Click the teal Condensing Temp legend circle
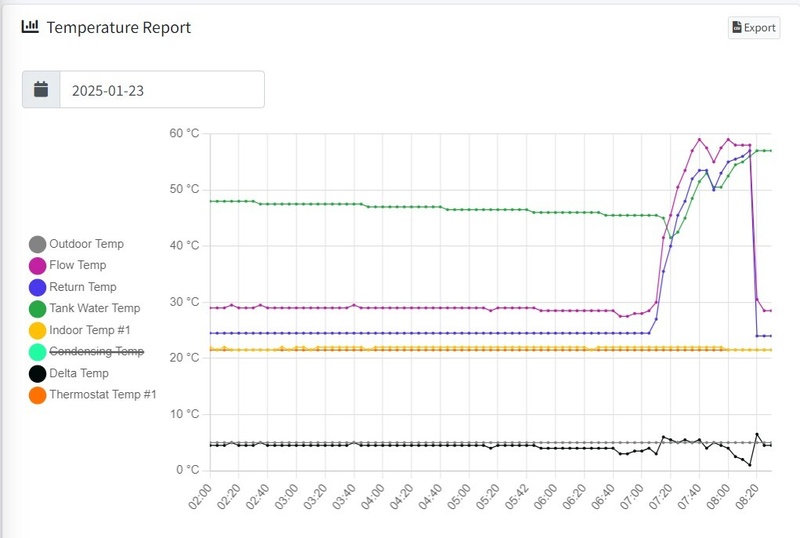Viewport: 800px width, 538px height. [37, 352]
